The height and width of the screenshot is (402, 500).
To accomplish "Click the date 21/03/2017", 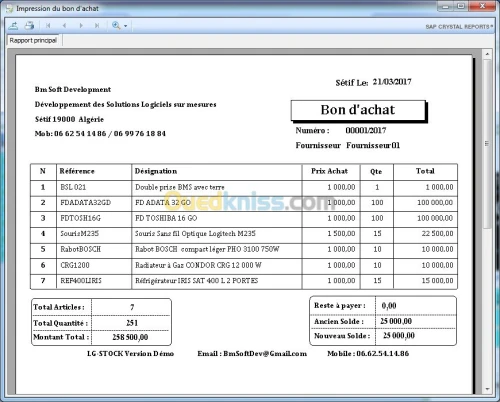I will pos(392,82).
